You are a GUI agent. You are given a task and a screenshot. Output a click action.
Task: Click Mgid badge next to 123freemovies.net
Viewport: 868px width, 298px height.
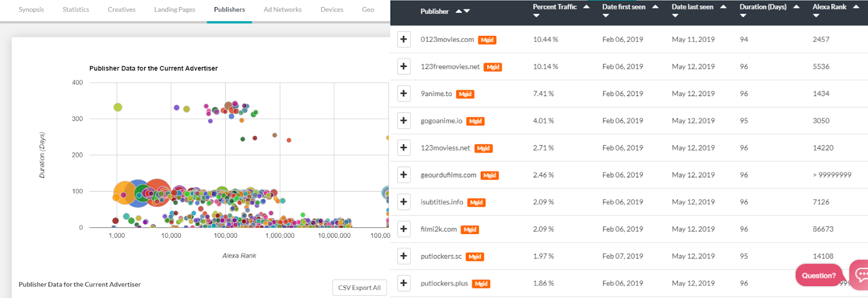pyautogui.click(x=493, y=67)
